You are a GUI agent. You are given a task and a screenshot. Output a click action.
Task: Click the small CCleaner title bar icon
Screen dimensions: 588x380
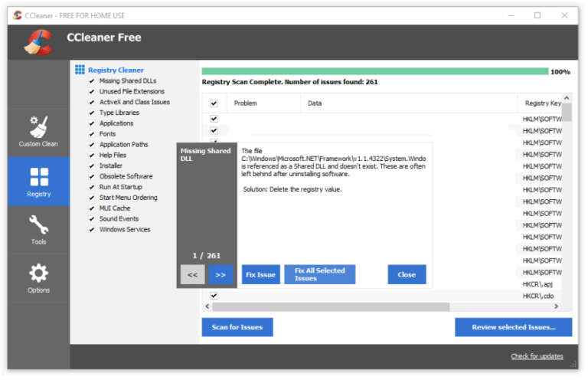(x=17, y=15)
